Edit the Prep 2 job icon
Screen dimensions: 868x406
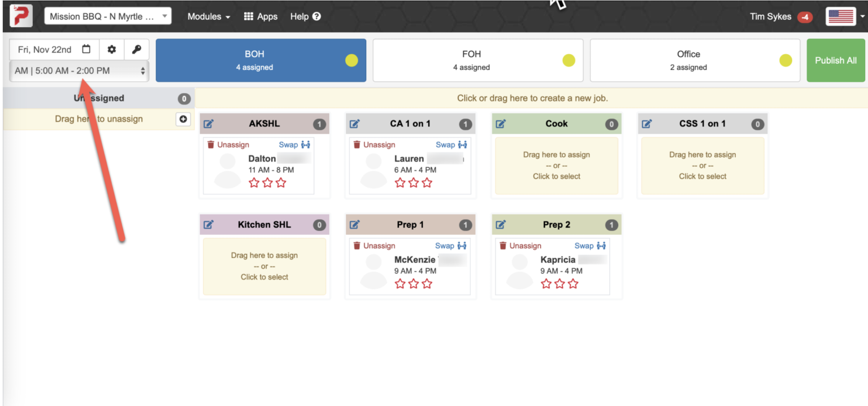pyautogui.click(x=501, y=225)
